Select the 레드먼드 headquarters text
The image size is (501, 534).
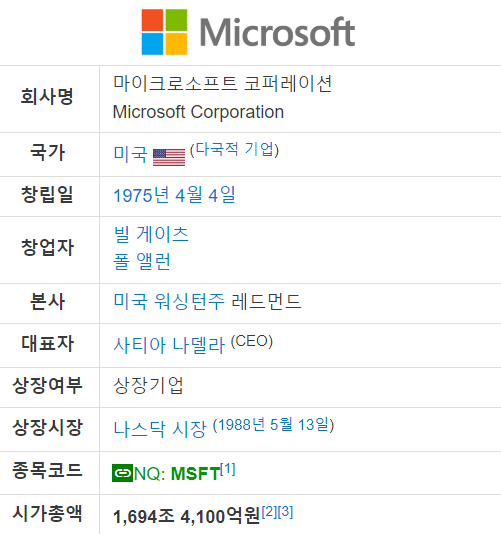(x=266, y=301)
